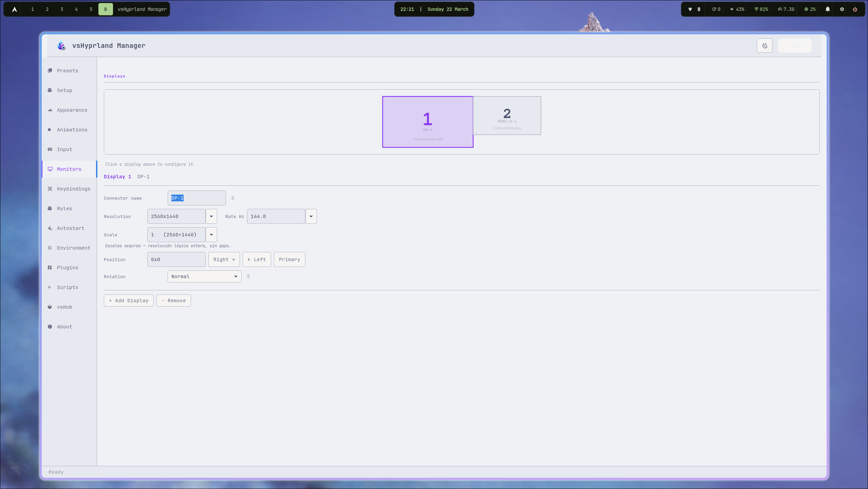Focus the Connector name field
This screenshot has height=489, width=868.
(x=197, y=198)
